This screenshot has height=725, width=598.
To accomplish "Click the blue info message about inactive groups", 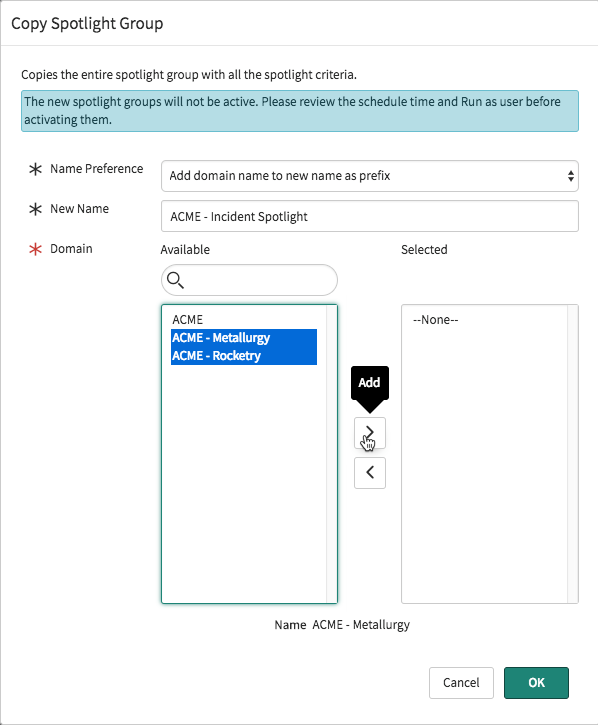I will (300, 111).
